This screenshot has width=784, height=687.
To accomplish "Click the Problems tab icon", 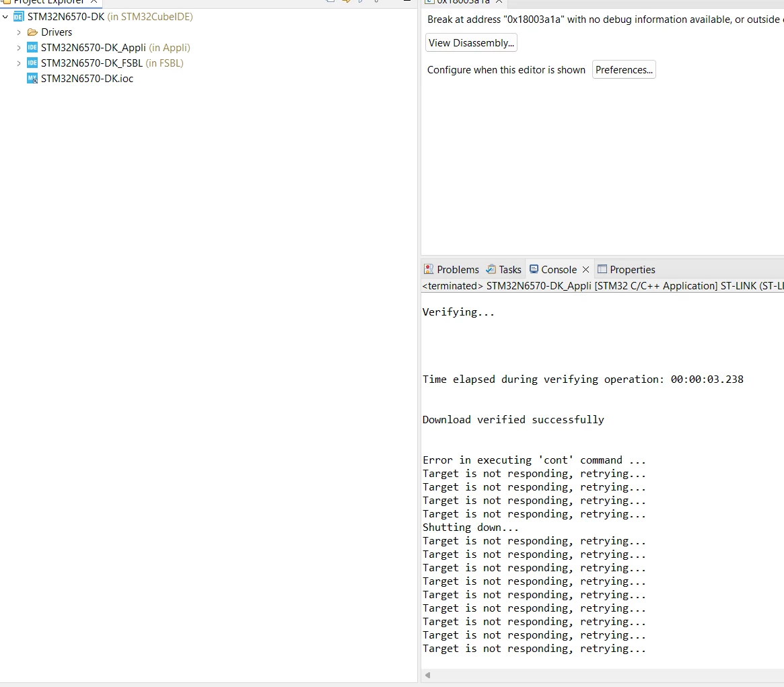I will [429, 270].
